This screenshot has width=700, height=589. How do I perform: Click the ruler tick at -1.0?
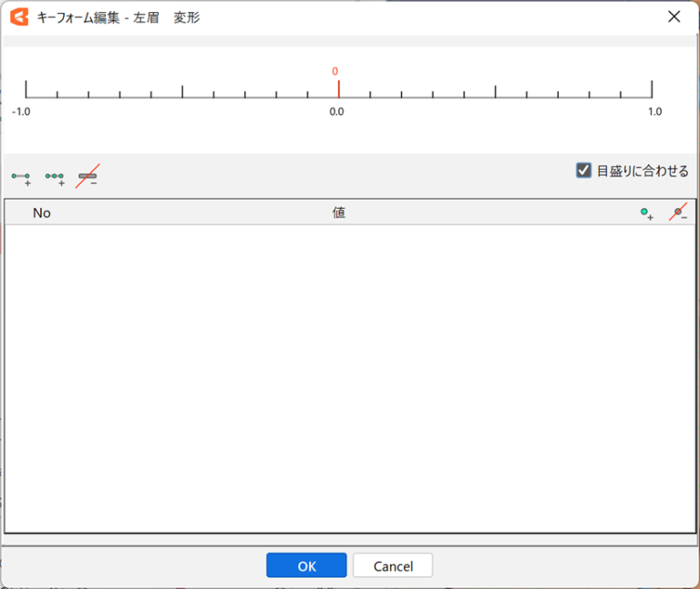pos(26,89)
